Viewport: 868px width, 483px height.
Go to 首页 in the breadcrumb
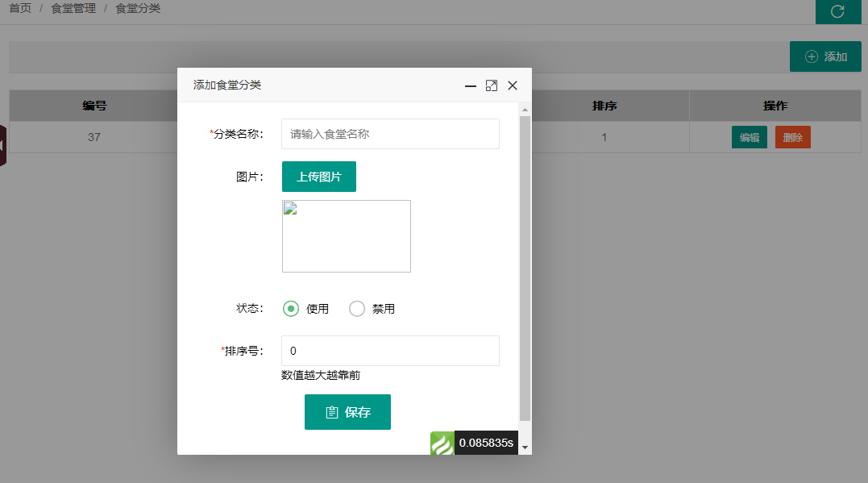click(20, 8)
